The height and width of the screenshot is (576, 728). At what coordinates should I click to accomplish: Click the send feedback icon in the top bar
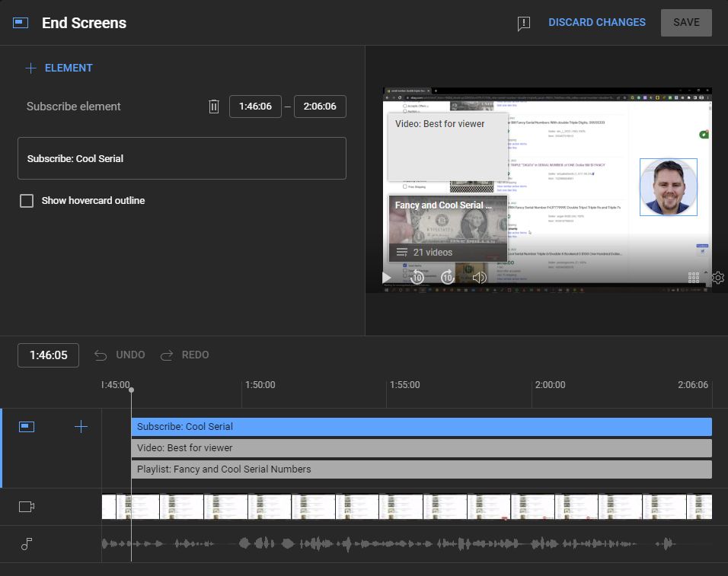click(x=523, y=23)
